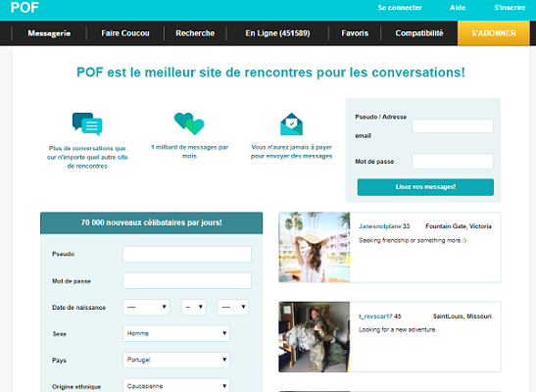This screenshot has width=536, height=392.
Task: Open the Favoris menu item
Action: pyautogui.click(x=355, y=33)
